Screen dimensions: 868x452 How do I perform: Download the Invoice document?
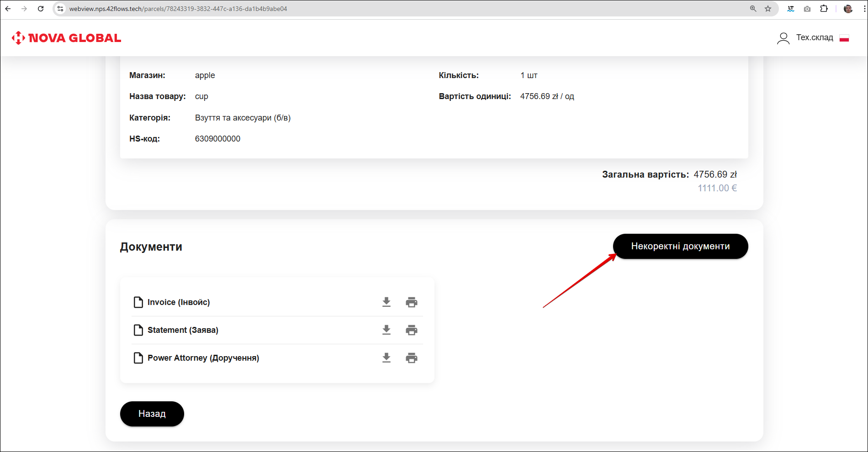pos(386,302)
